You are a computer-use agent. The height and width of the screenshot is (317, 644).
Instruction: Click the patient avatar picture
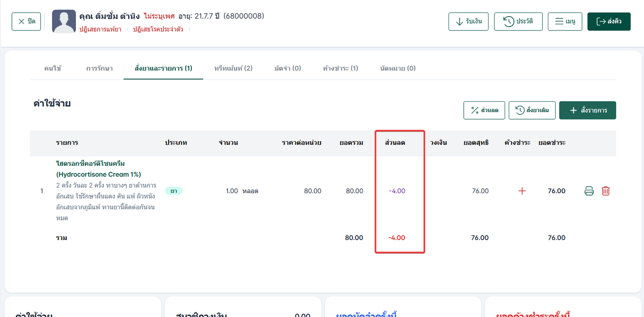tap(64, 22)
